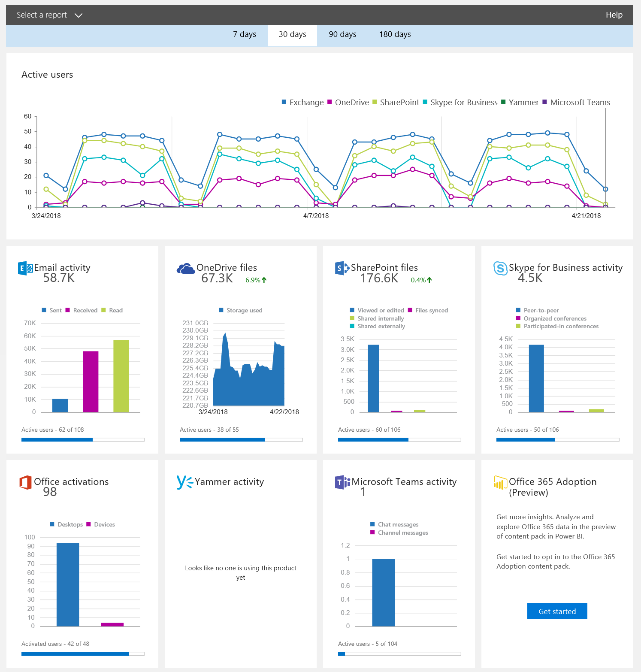The image size is (641, 672).
Task: Switch to the 7 days tab
Action: tap(245, 34)
